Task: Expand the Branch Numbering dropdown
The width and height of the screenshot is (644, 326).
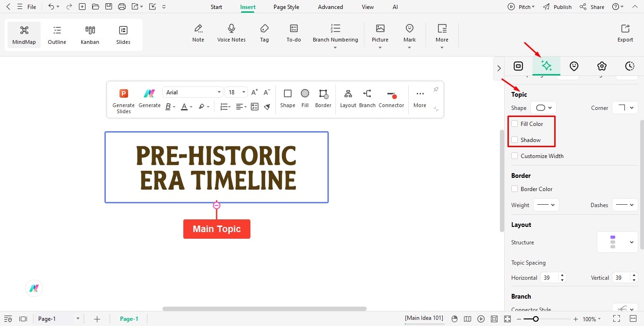Action: pos(335,47)
